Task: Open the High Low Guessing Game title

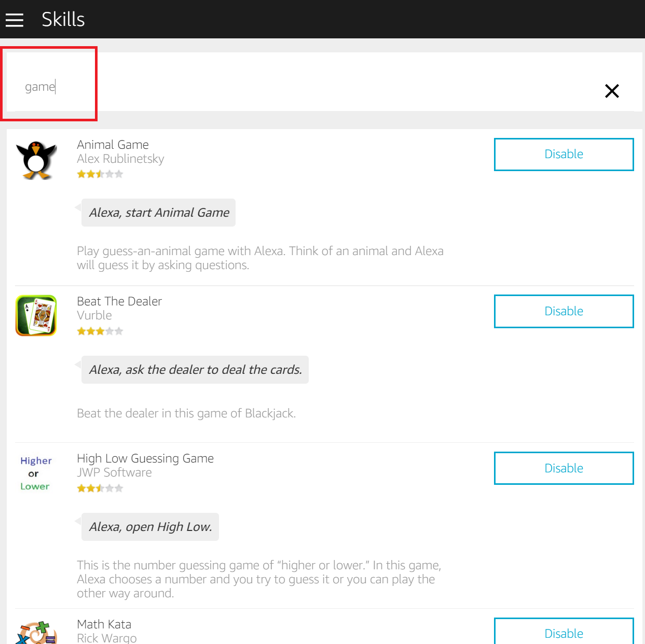Action: (x=145, y=458)
